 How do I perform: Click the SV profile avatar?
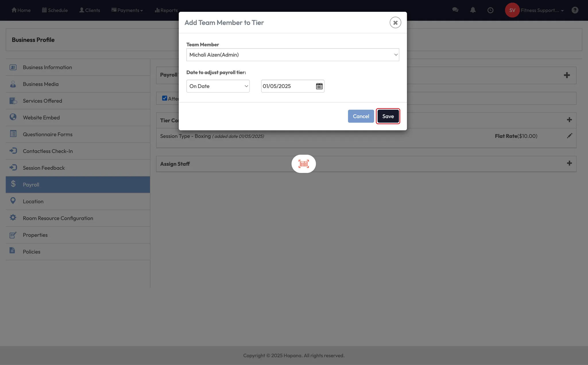click(512, 10)
